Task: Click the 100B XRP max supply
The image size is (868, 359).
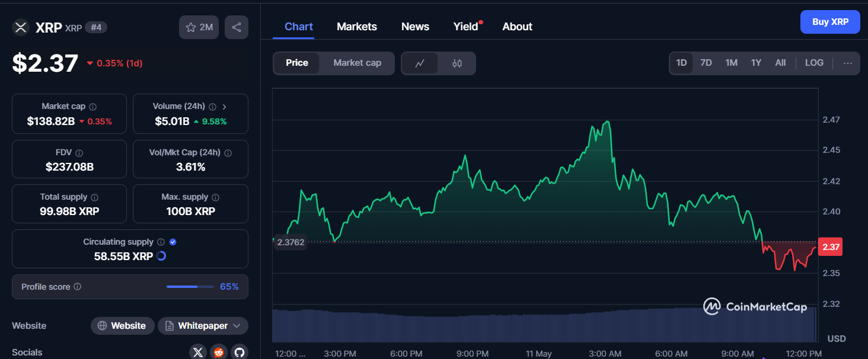Action: (191, 211)
